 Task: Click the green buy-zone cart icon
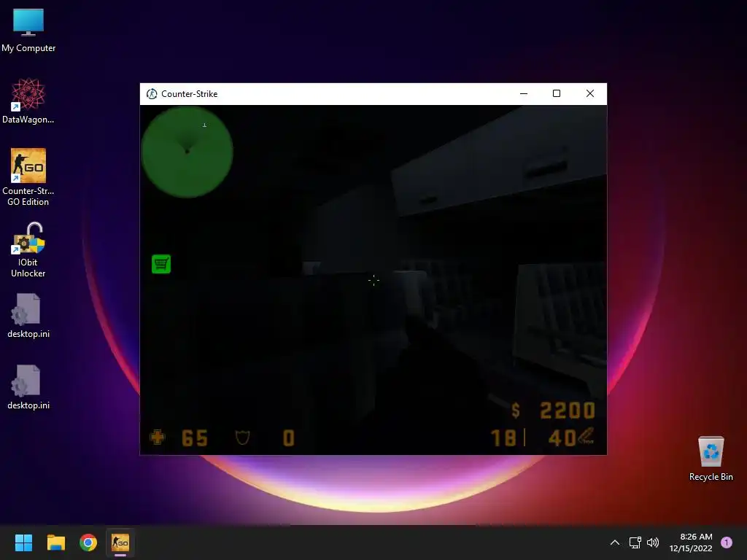161,264
